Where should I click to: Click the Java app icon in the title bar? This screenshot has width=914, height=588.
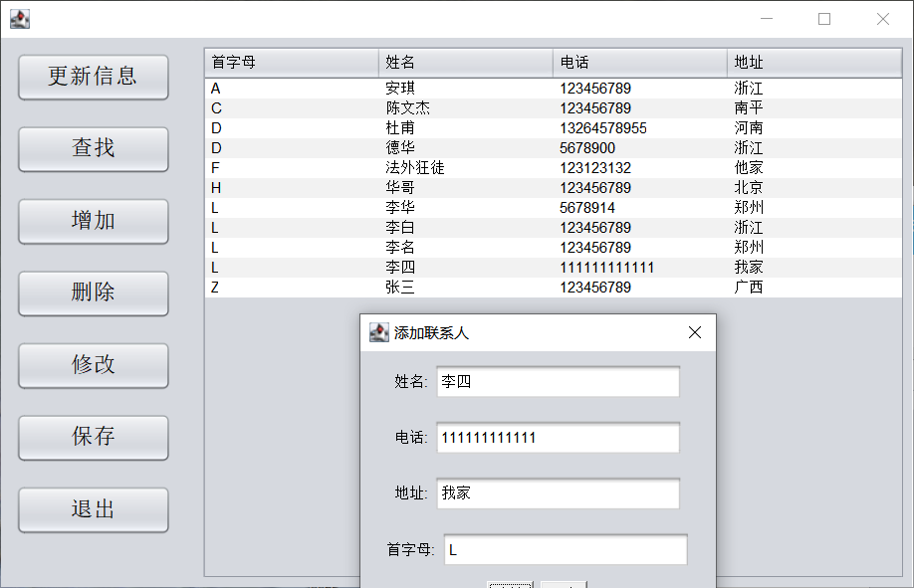pos(20,18)
